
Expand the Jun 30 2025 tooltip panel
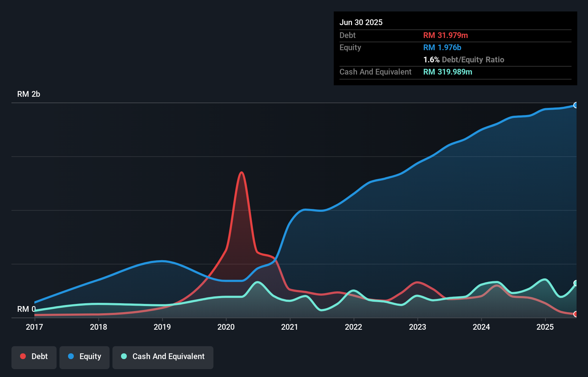click(361, 22)
